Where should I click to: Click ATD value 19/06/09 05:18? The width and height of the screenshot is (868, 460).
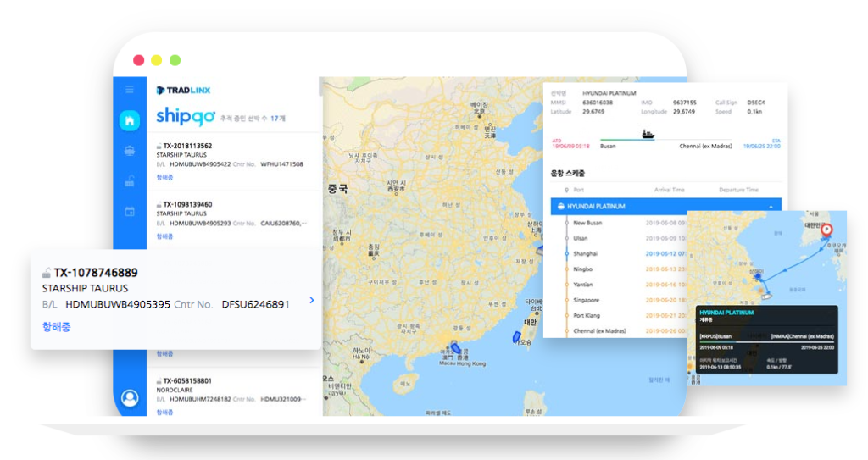point(570,147)
